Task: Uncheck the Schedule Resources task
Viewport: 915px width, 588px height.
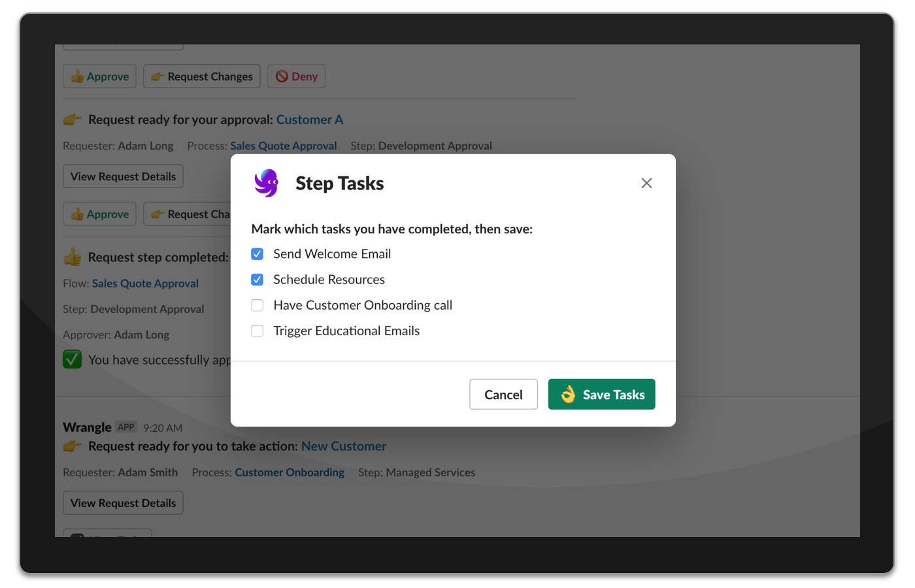Action: point(258,280)
